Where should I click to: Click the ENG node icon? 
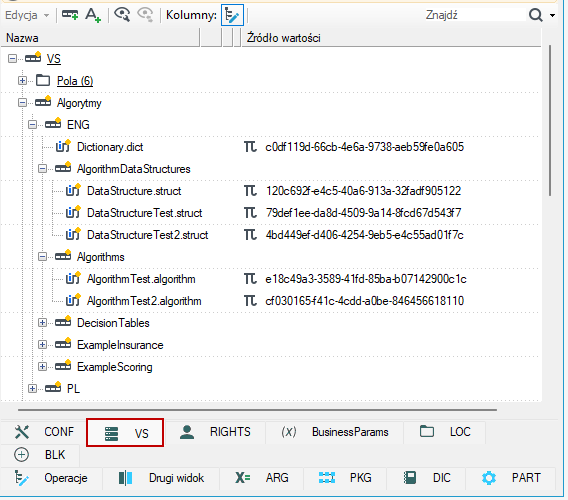coord(53,124)
